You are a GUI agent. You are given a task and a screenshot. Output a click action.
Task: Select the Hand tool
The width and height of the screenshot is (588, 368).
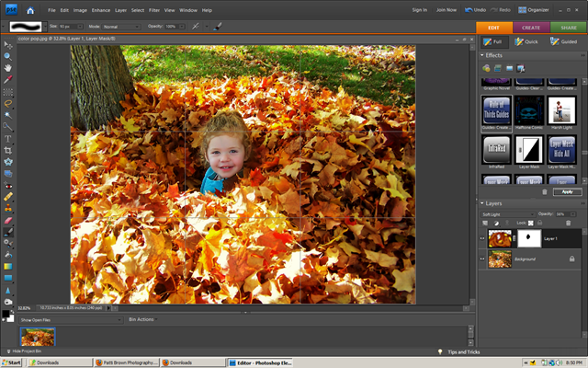point(8,68)
